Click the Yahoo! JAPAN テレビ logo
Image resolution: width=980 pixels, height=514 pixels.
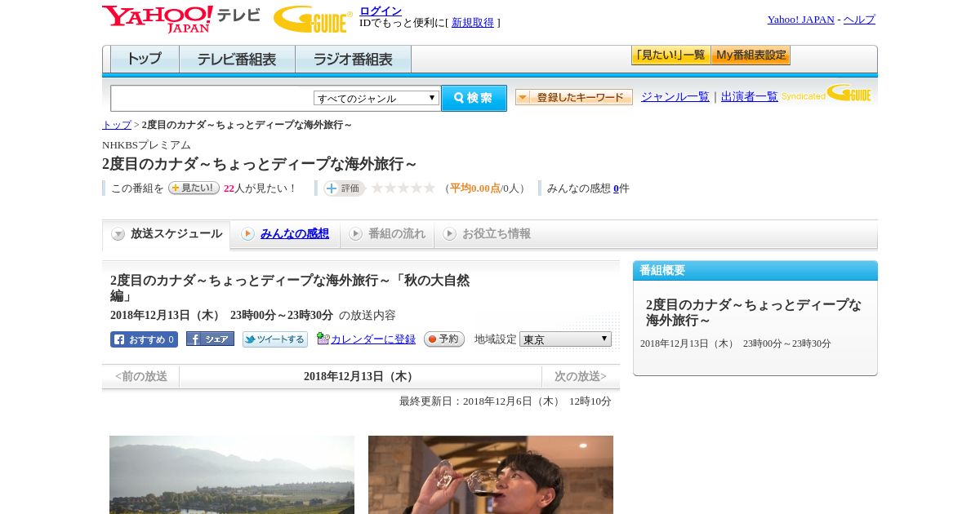click(x=181, y=19)
